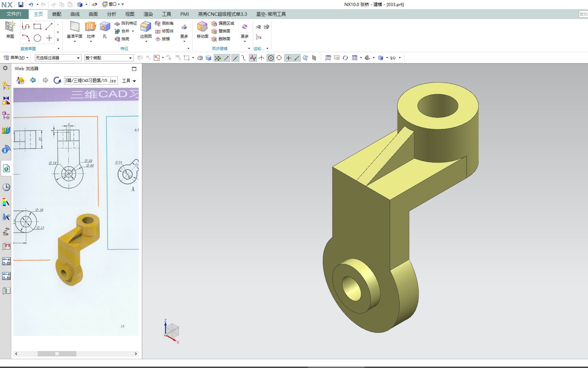Toggle snap to Point on Curve
This screenshot has height=368, width=588.
[297, 58]
